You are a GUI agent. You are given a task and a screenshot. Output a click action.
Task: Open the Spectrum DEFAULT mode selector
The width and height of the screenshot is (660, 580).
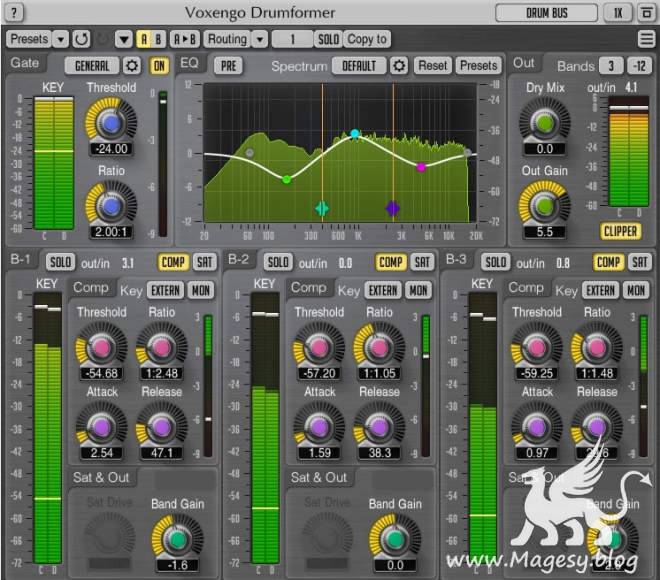[359, 66]
